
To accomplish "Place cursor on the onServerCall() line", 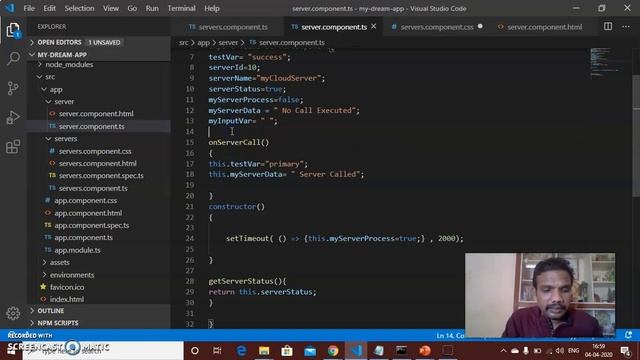I will (x=239, y=142).
